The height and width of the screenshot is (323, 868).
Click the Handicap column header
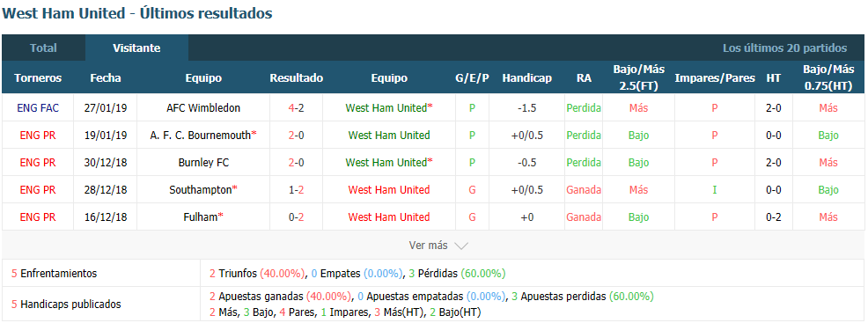point(527,78)
